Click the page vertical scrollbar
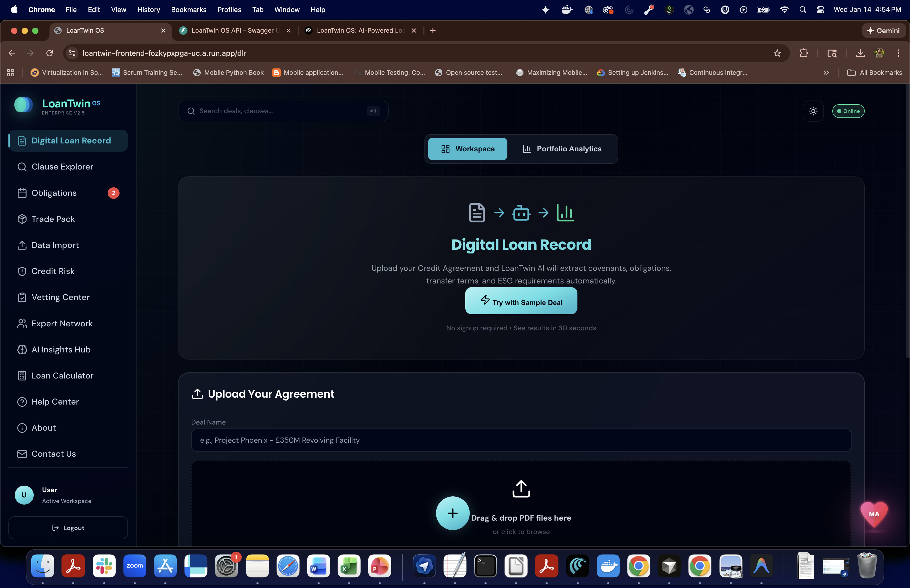This screenshot has height=588, width=910. coord(907,221)
